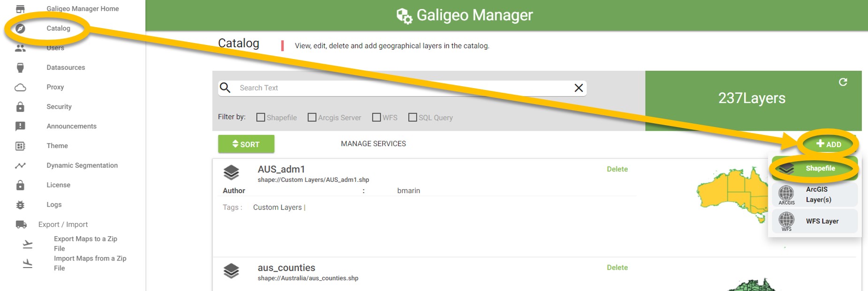Click the Australia map thumbnail for AUS_adm1
This screenshot has height=291, width=868.
click(x=732, y=194)
